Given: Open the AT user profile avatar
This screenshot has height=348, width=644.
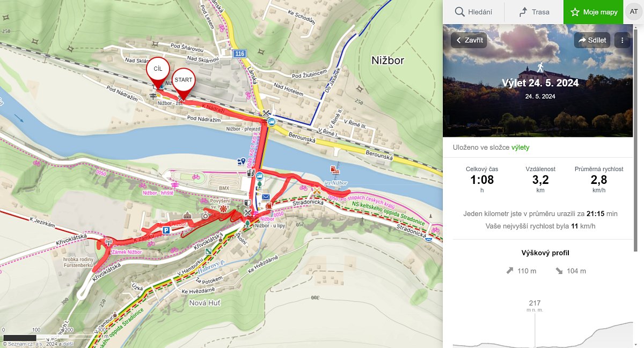Looking at the screenshot, I should (633, 12).
